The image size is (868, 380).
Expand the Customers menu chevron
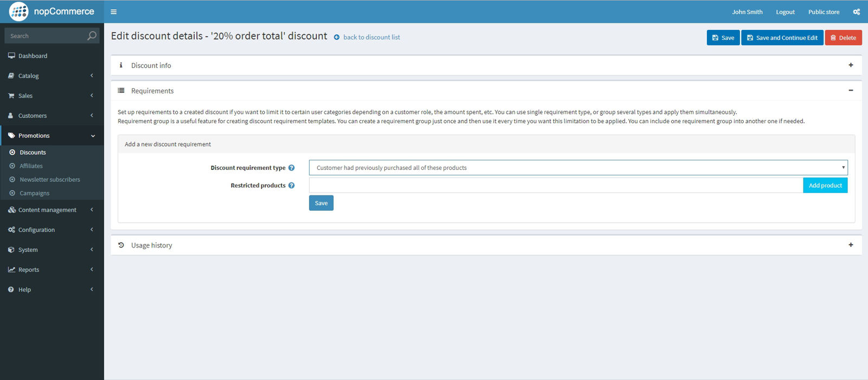click(x=92, y=116)
